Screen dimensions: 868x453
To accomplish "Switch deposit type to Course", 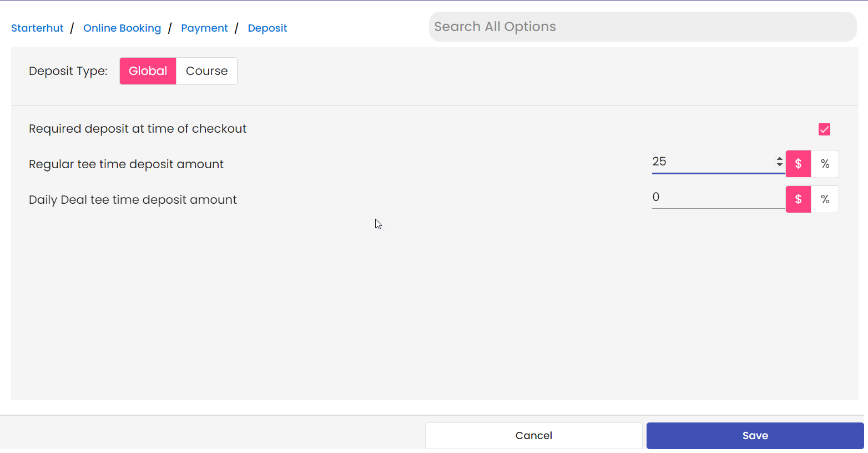I will pos(206,71).
